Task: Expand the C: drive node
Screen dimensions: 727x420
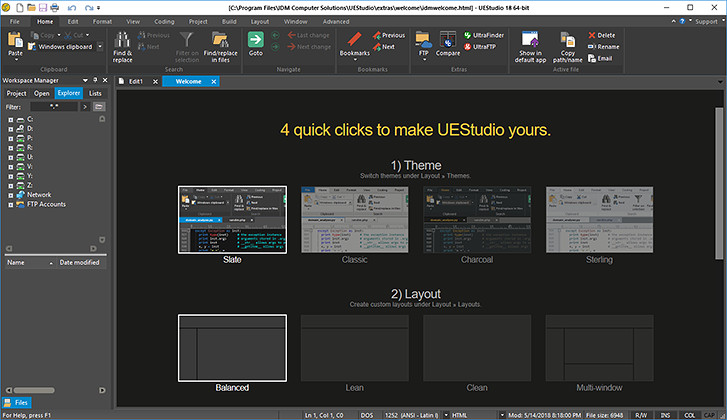Action: pyautogui.click(x=11, y=120)
